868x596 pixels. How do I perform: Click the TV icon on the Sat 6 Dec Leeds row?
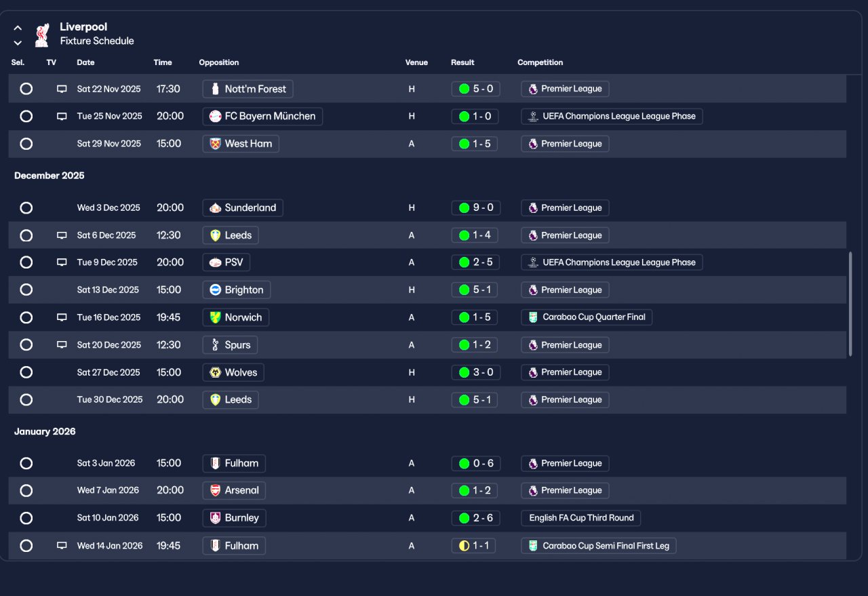click(x=62, y=235)
